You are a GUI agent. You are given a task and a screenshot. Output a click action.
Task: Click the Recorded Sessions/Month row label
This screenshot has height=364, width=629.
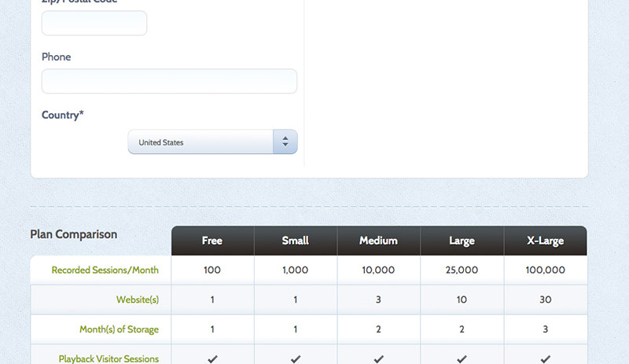click(x=105, y=270)
